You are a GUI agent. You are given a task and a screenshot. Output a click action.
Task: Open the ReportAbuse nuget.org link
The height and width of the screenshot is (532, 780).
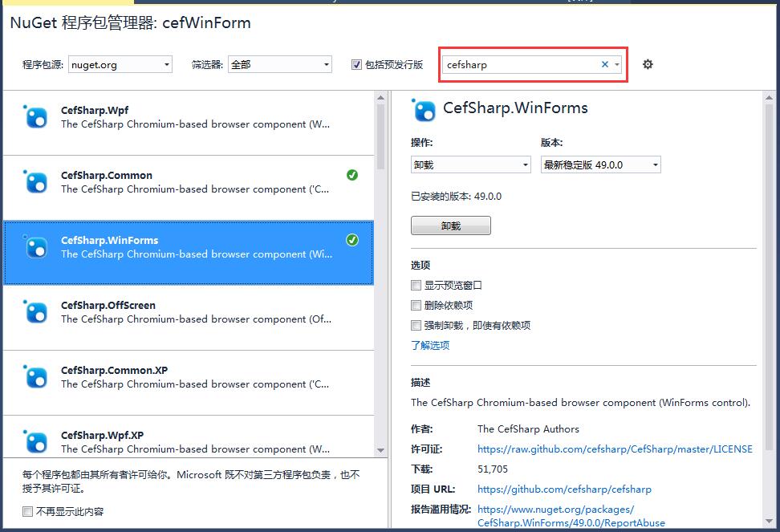(571, 516)
